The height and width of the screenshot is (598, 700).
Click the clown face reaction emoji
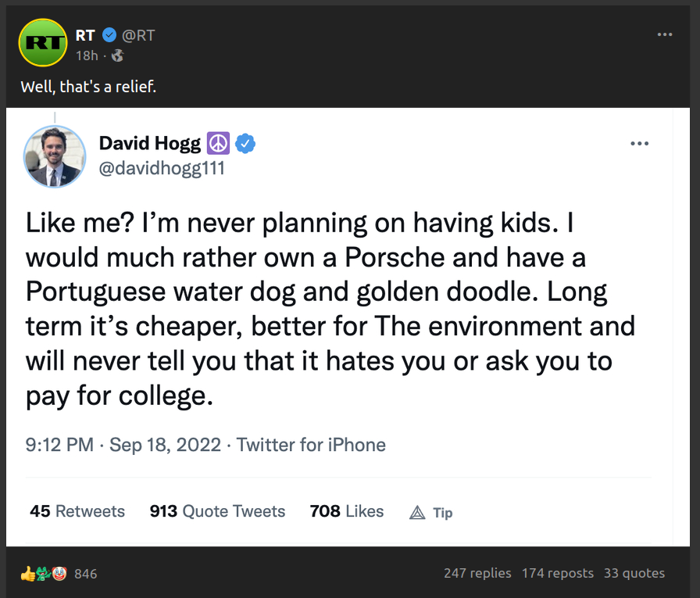coord(59,574)
